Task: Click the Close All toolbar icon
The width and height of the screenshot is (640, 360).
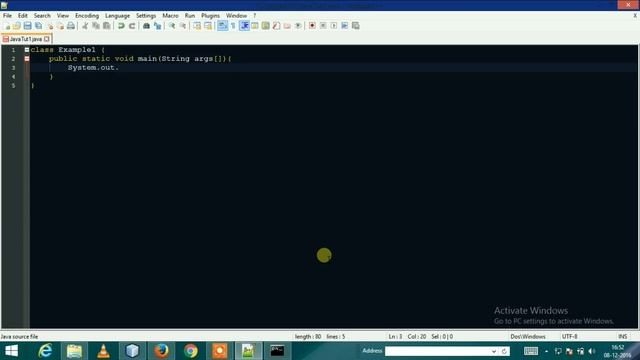Action: tap(60, 26)
